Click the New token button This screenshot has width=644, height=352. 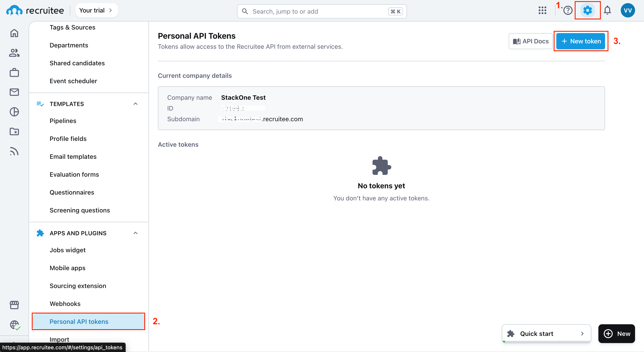pyautogui.click(x=580, y=41)
